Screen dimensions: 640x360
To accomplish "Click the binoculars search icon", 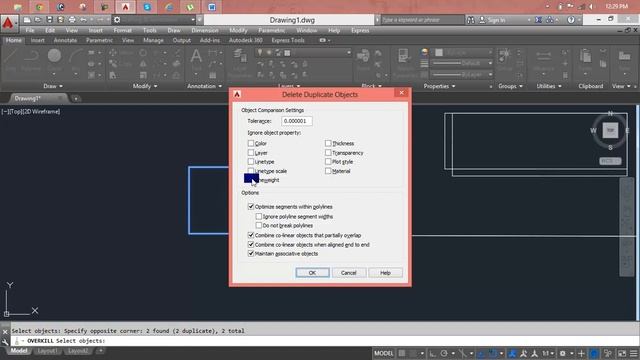I will 471,20.
